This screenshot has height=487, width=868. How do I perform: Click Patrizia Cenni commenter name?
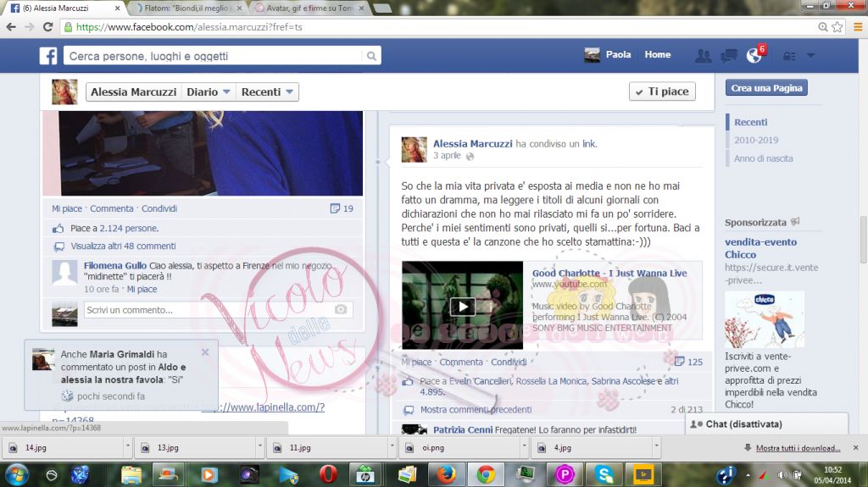pyautogui.click(x=463, y=429)
